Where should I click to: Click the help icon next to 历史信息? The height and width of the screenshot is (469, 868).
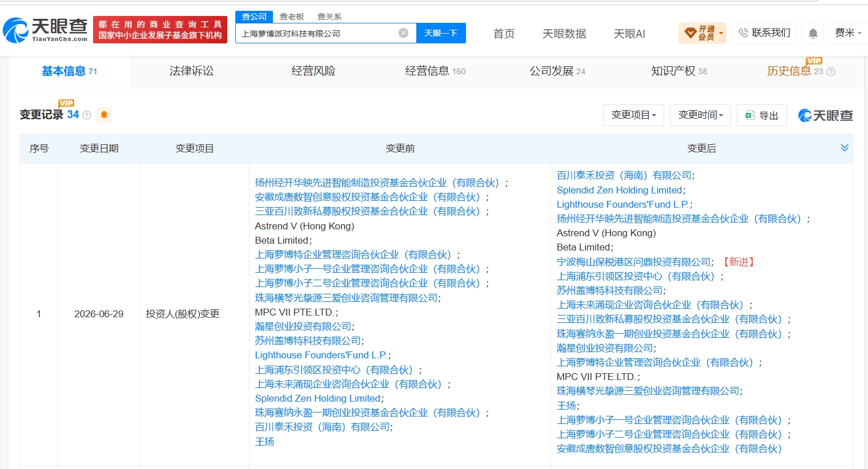click(x=831, y=72)
